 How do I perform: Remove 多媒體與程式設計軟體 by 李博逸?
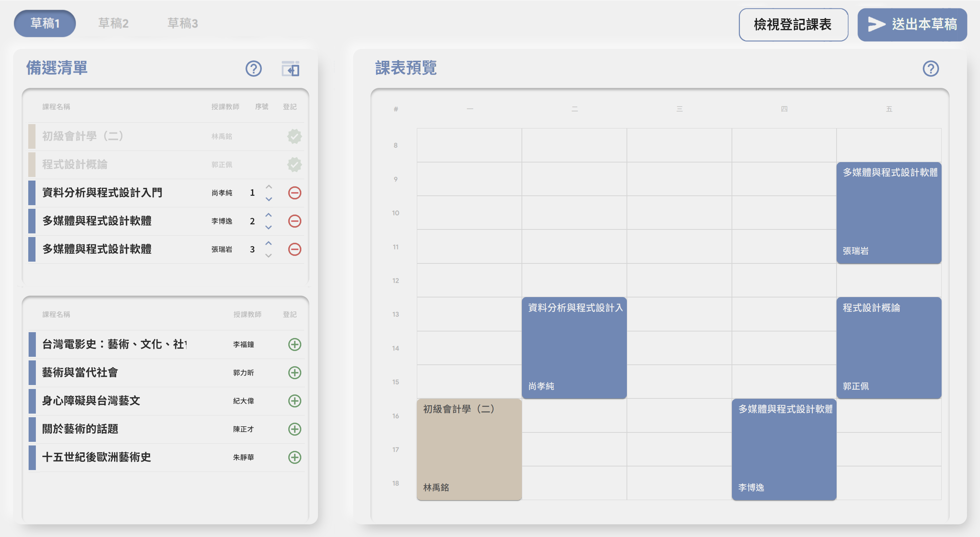click(294, 221)
